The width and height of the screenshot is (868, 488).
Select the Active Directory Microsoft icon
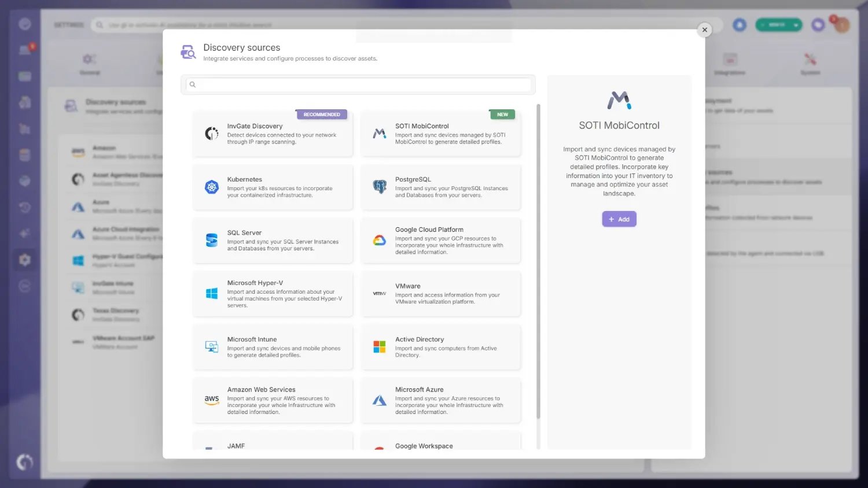(x=380, y=347)
